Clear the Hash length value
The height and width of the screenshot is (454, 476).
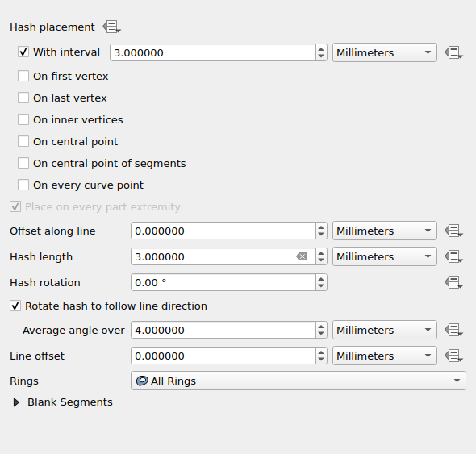tap(302, 256)
